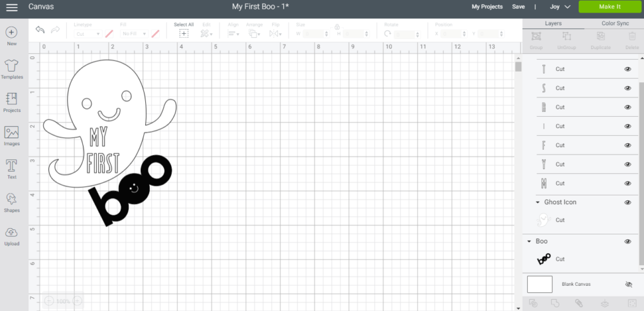Open the Align dropdown
The width and height of the screenshot is (644, 311).
coord(233,34)
